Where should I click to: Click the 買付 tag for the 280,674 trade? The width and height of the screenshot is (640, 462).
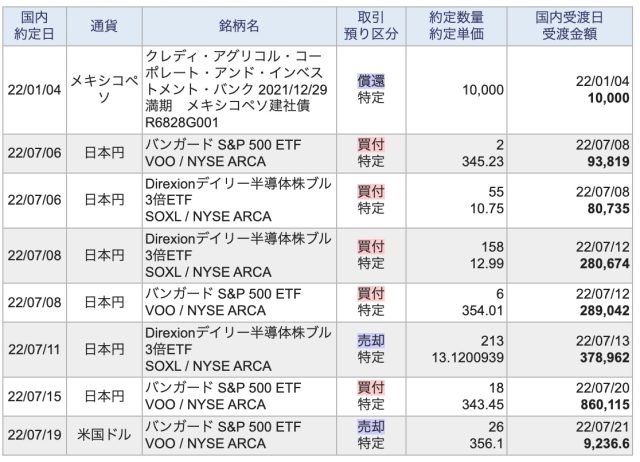(371, 244)
